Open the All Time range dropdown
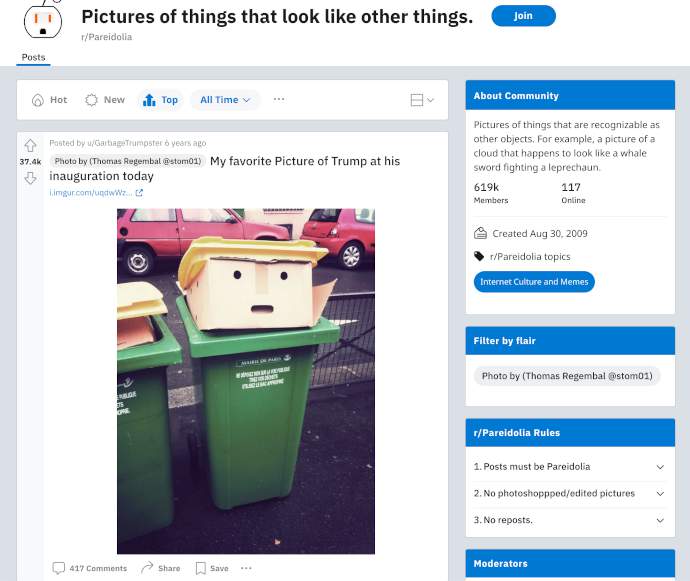 [225, 100]
